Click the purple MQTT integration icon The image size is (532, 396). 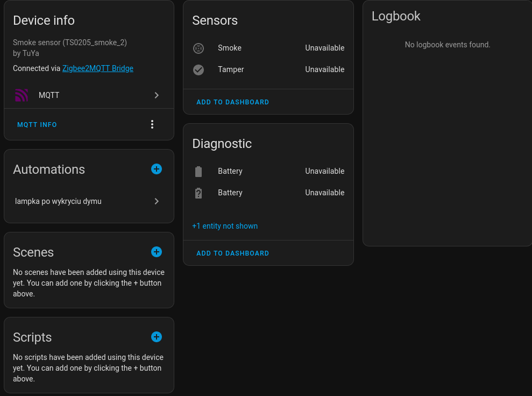click(x=22, y=95)
